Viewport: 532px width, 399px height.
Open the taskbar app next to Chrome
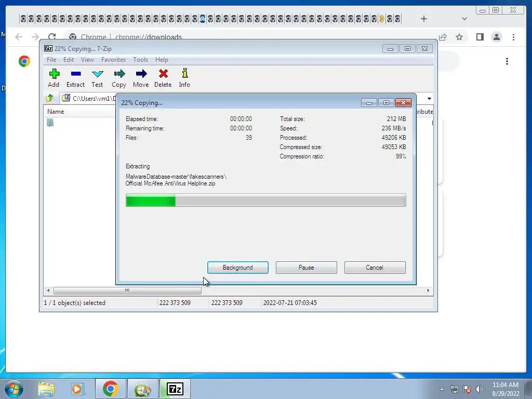pyautogui.click(x=143, y=389)
